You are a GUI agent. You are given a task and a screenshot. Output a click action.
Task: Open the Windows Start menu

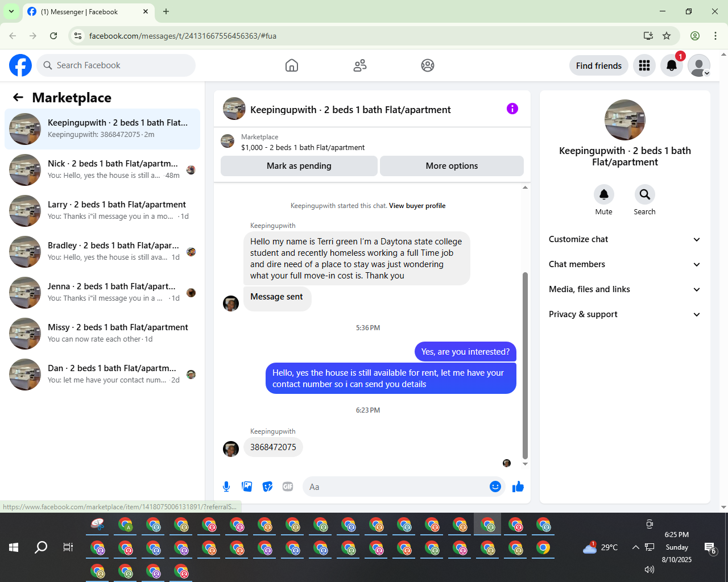tap(14, 547)
